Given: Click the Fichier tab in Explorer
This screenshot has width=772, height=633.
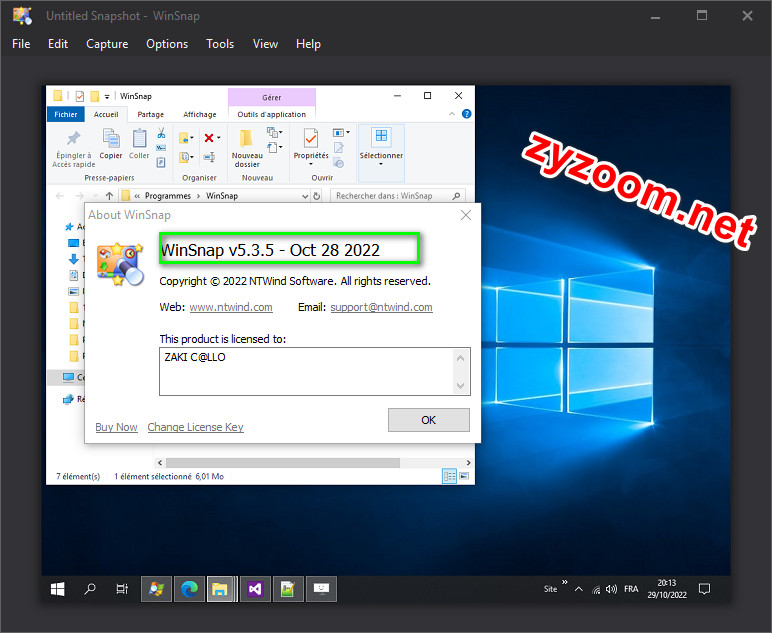Looking at the screenshot, I should (65, 114).
